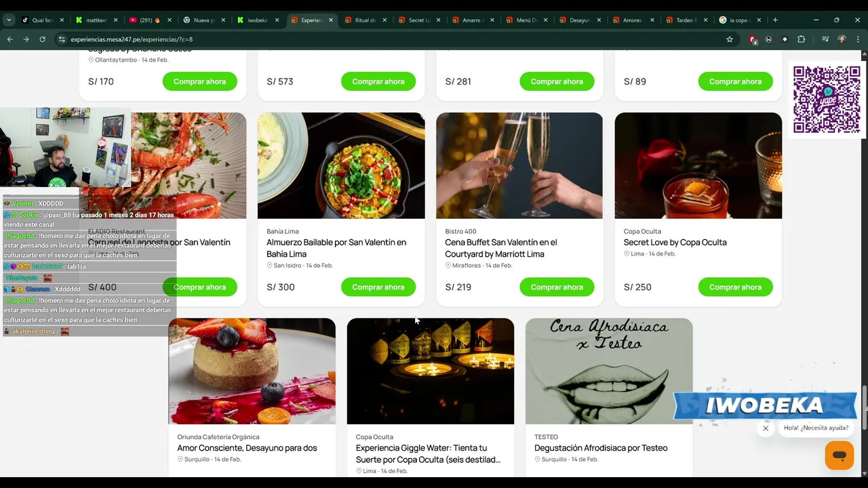Viewport: 868px width, 488px height.
Task: Bookmark this page with the star icon
Action: click(730, 39)
